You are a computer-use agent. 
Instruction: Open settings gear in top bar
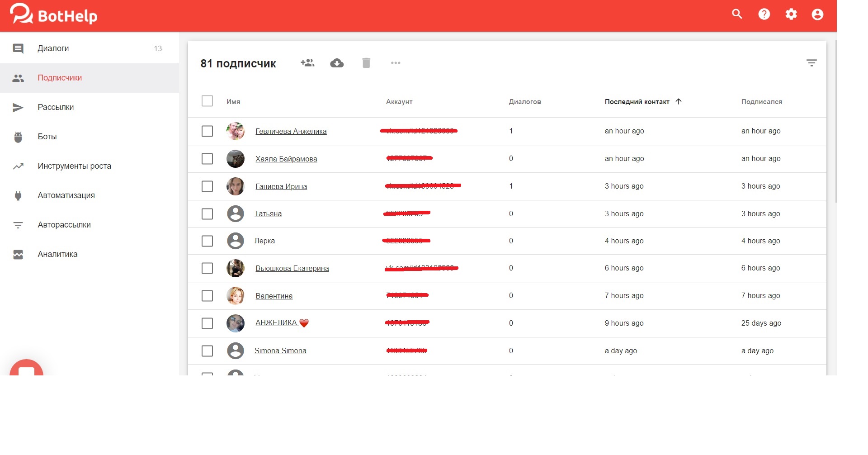coord(791,14)
